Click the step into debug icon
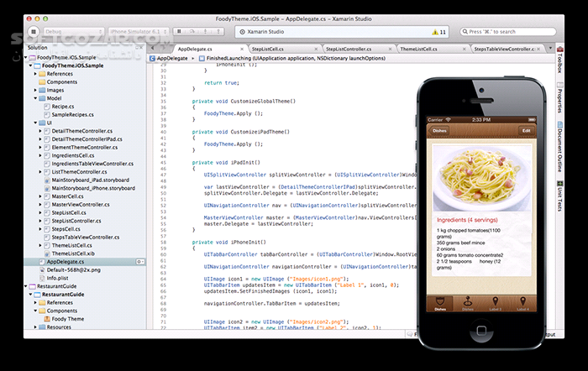The height and width of the screenshot is (371, 588). coord(205,32)
